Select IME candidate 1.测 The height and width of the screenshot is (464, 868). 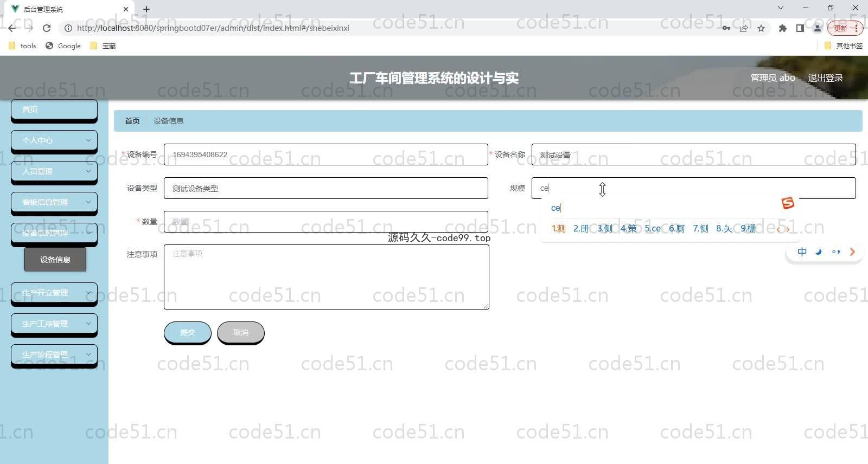point(558,229)
